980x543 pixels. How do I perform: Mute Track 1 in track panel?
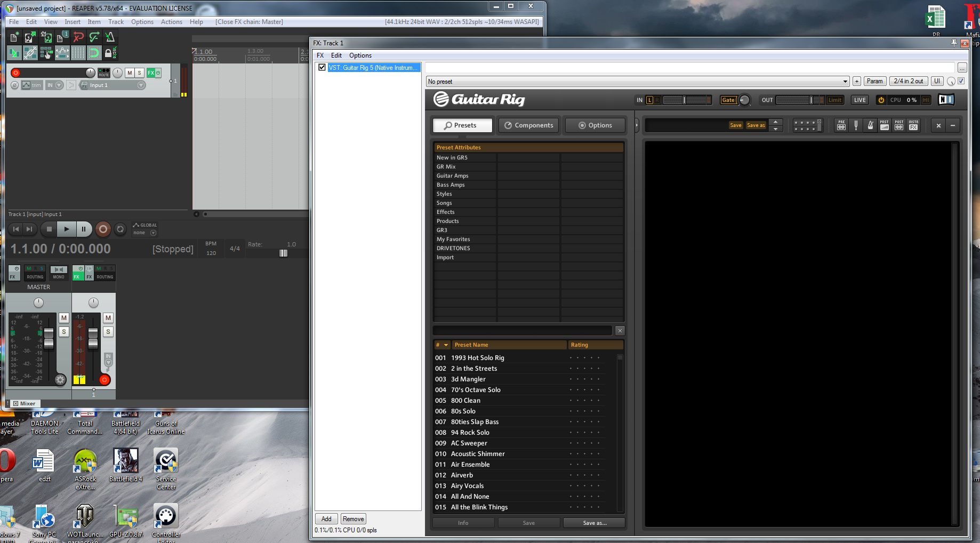[x=130, y=73]
